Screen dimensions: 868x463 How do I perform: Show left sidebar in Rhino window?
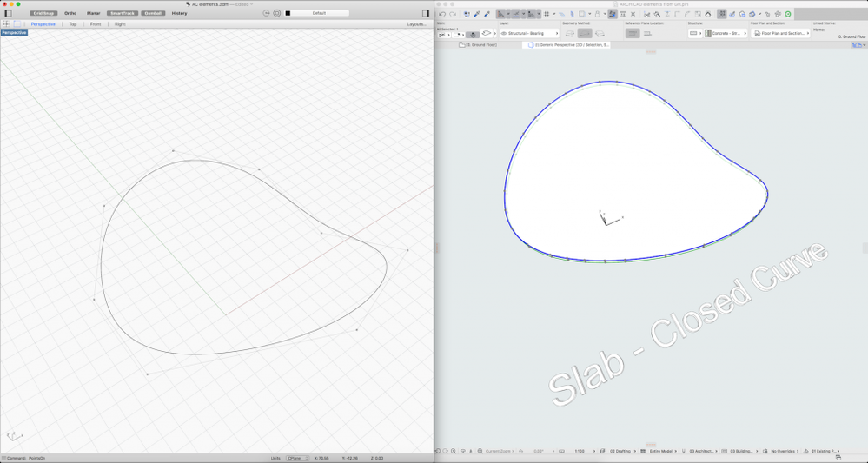pyautogui.click(x=8, y=13)
